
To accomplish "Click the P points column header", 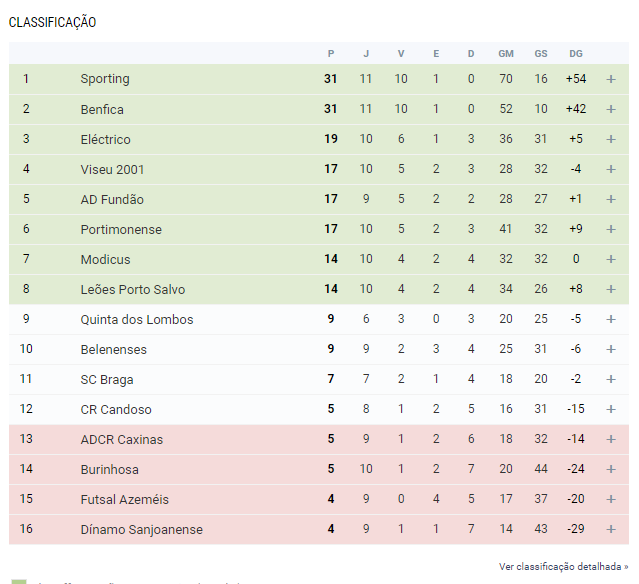I will tap(331, 54).
